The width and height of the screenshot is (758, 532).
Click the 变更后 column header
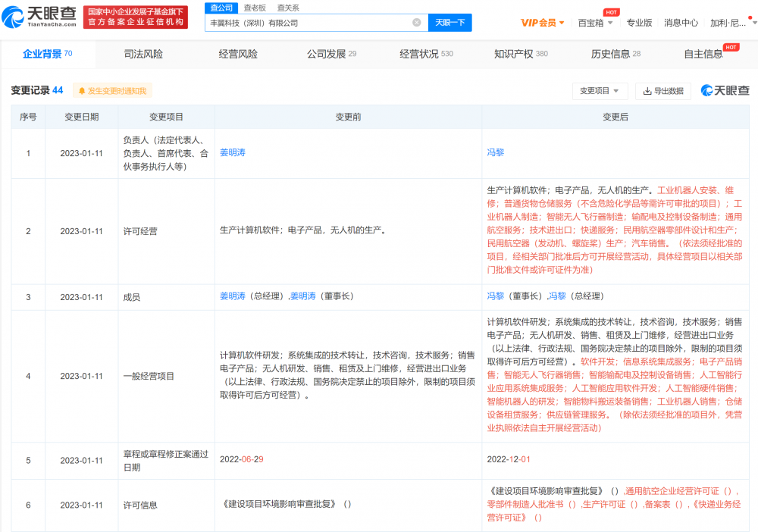point(615,117)
